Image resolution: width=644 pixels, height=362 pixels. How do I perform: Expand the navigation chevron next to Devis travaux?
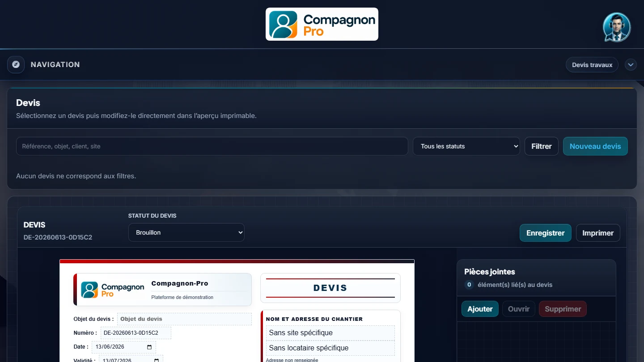point(631,65)
